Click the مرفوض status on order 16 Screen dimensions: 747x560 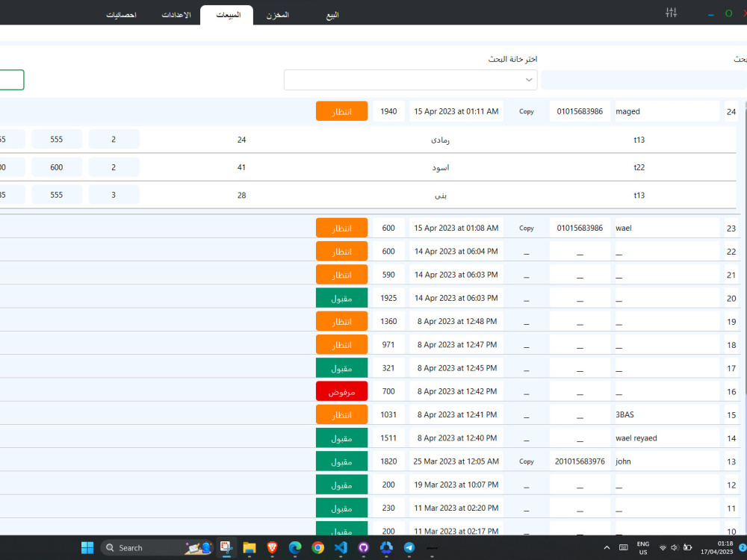click(341, 391)
